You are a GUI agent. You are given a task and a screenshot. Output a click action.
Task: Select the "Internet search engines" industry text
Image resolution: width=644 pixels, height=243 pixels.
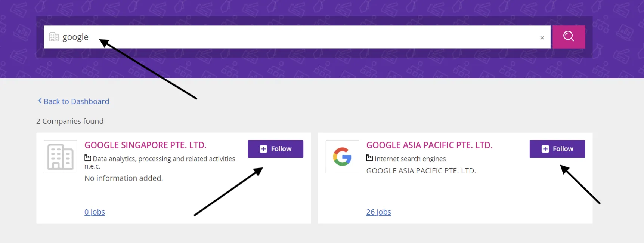[410, 159]
